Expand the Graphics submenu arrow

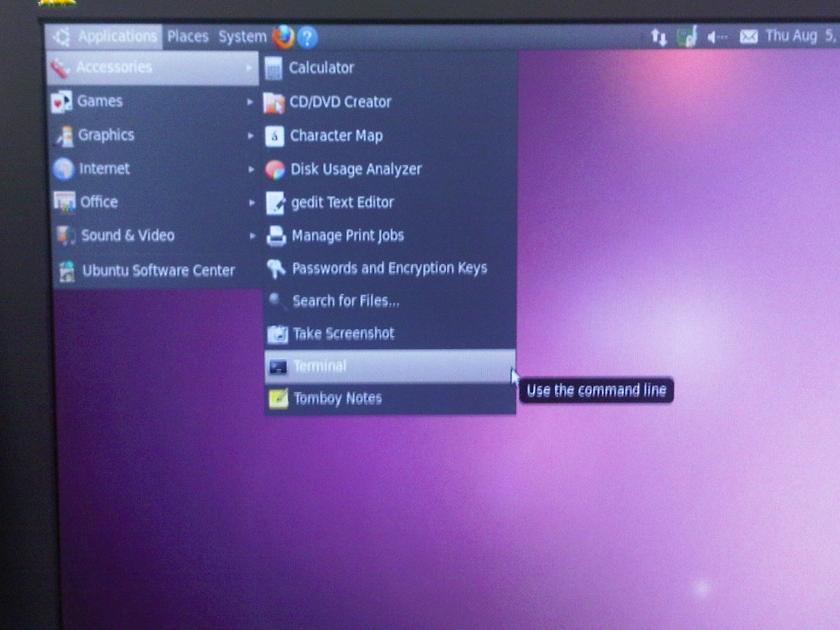coord(250,136)
